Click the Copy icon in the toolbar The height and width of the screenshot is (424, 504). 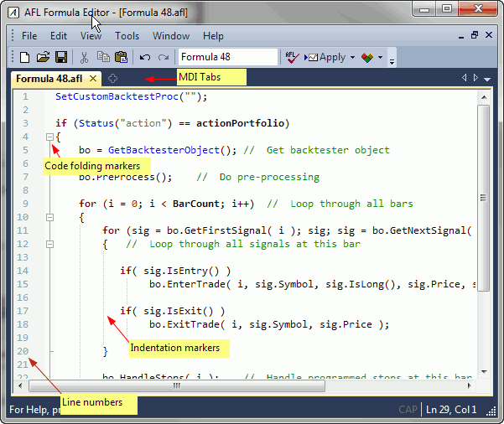[102, 58]
